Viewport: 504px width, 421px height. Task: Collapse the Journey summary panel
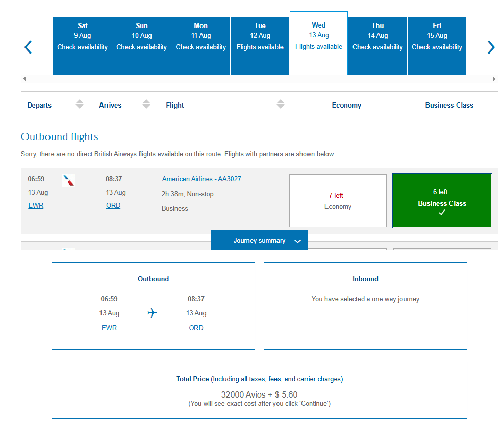(259, 240)
